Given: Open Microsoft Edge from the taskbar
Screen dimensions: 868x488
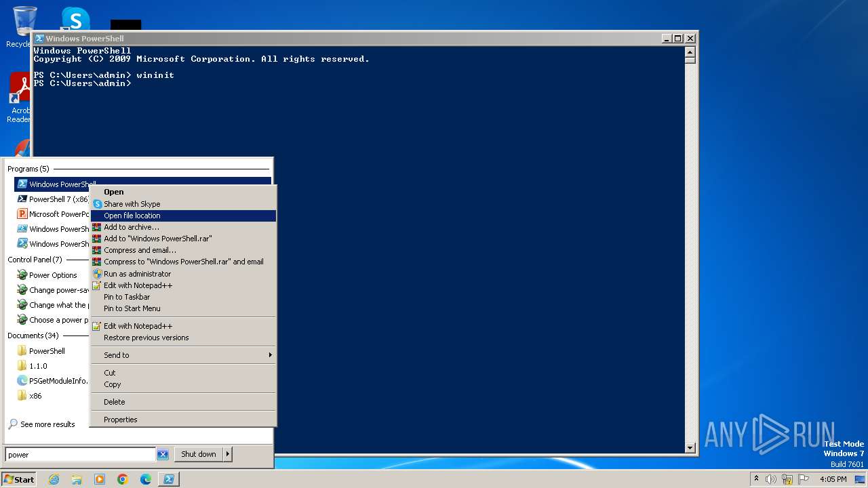Looking at the screenshot, I should [x=146, y=479].
